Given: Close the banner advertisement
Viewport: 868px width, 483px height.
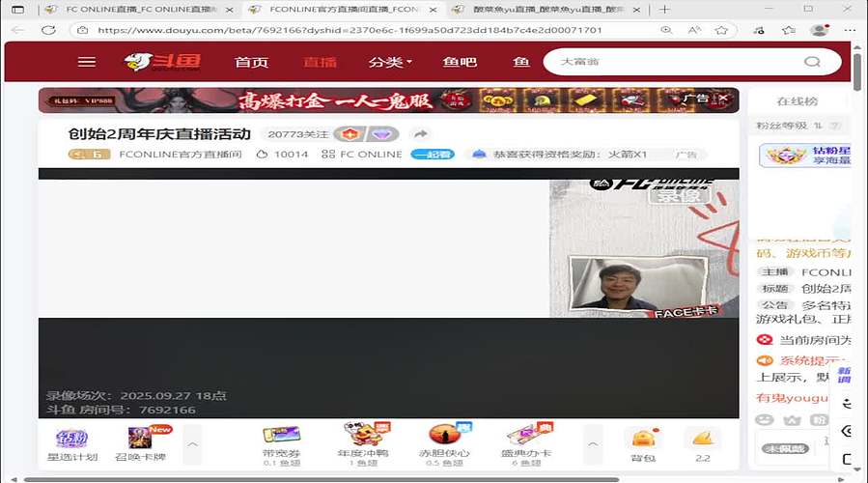Looking at the screenshot, I should coord(723,99).
